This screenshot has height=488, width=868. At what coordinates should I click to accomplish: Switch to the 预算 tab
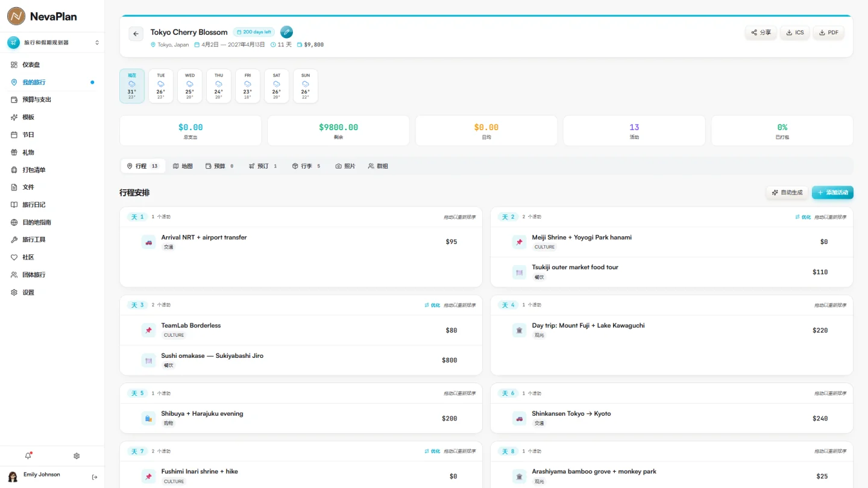219,166
